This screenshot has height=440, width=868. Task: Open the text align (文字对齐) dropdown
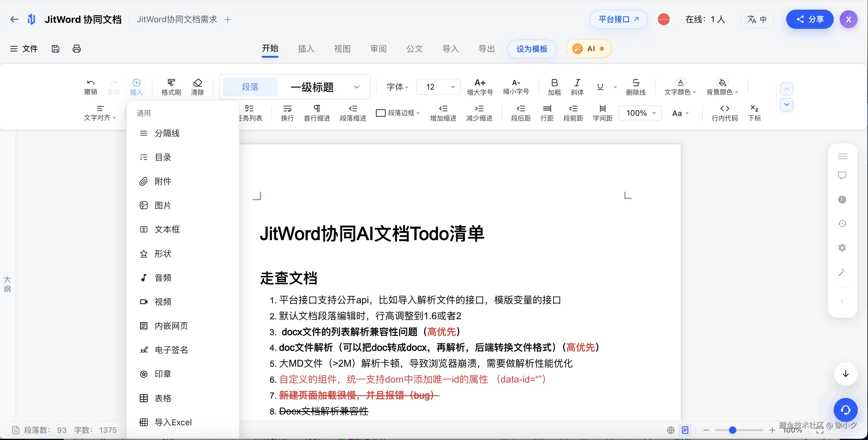coord(100,113)
